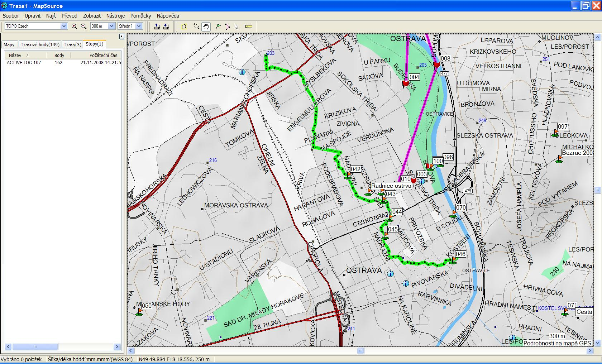Open the Najít menu
602x364 pixels.
pos(51,16)
